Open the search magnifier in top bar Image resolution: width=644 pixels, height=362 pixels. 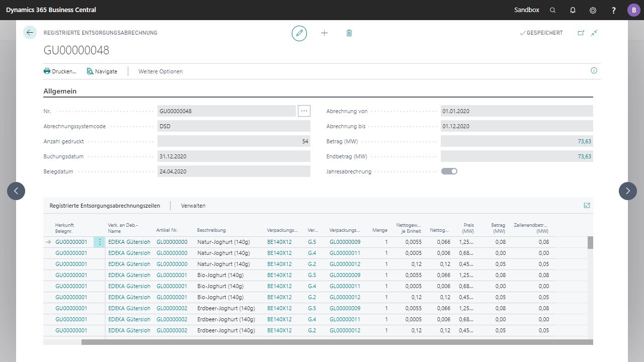[553, 10]
